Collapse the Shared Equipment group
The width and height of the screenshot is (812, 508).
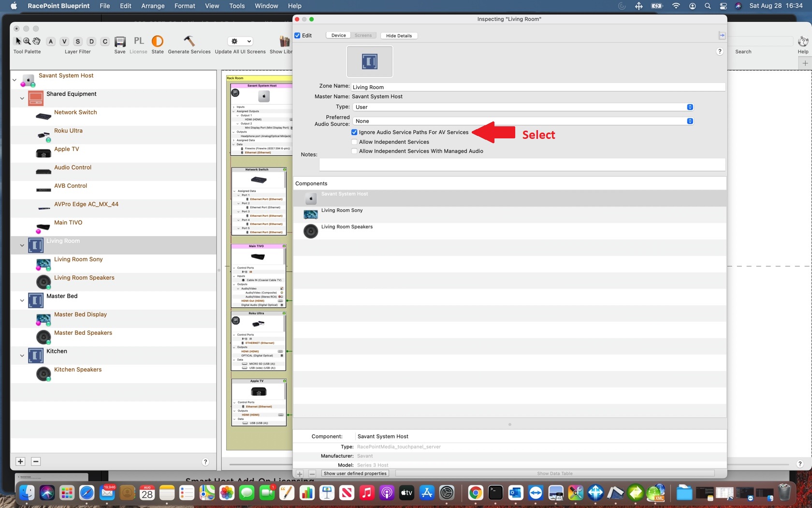pyautogui.click(x=22, y=98)
